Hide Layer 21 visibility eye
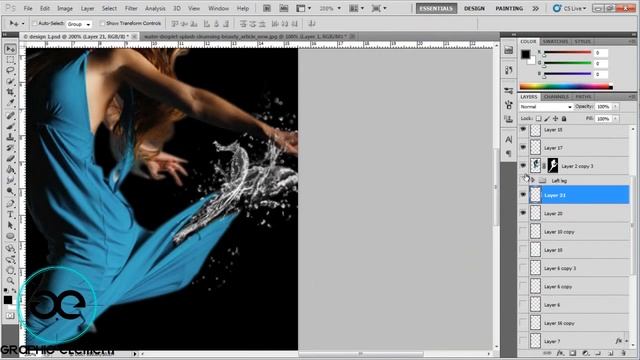Viewport: 640px width, 360px height. [x=523, y=195]
